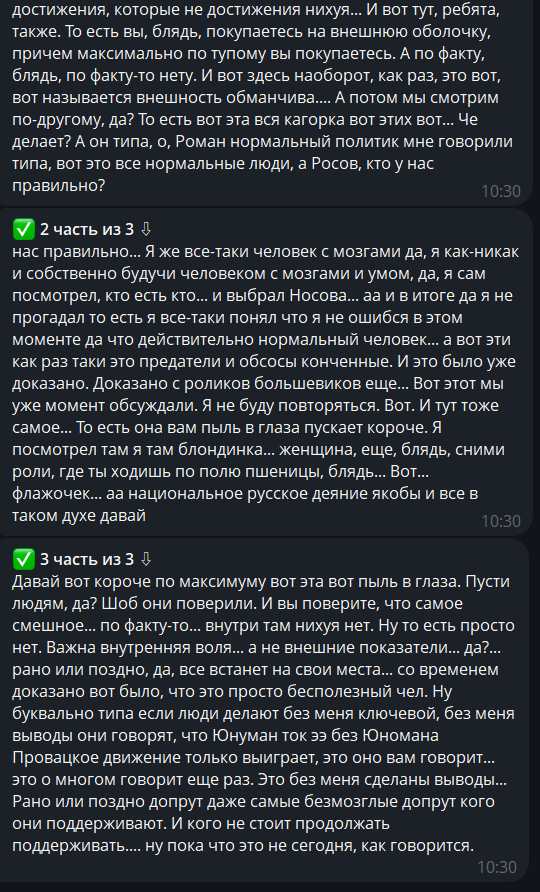Click green checkmark emoji before "3 часть из 3"
Viewport: 540px width, 892px height.
click(x=23, y=560)
